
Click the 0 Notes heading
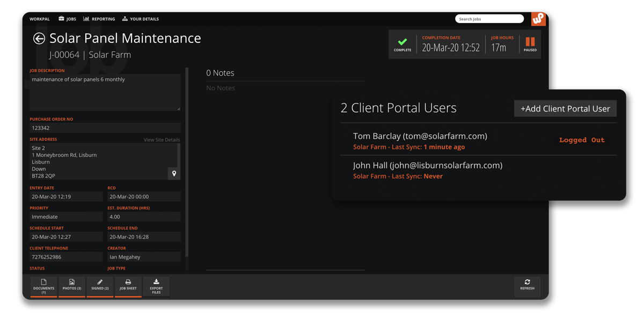pos(220,73)
